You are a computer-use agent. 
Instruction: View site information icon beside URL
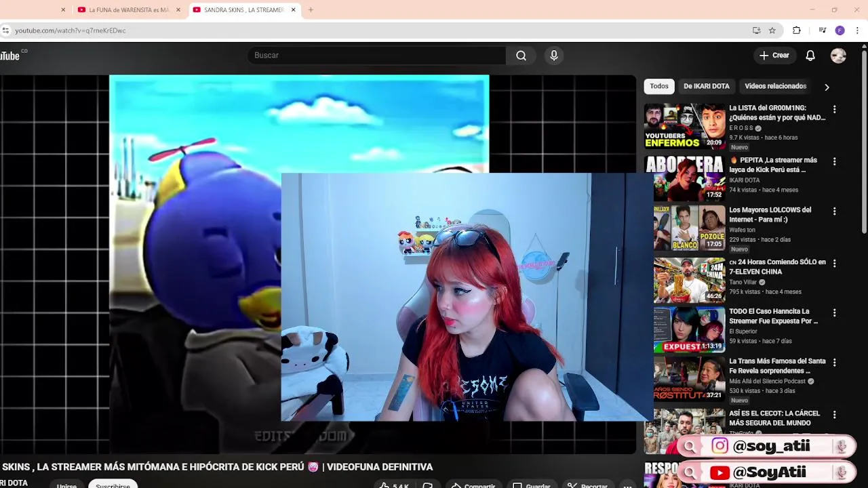coord(5,30)
